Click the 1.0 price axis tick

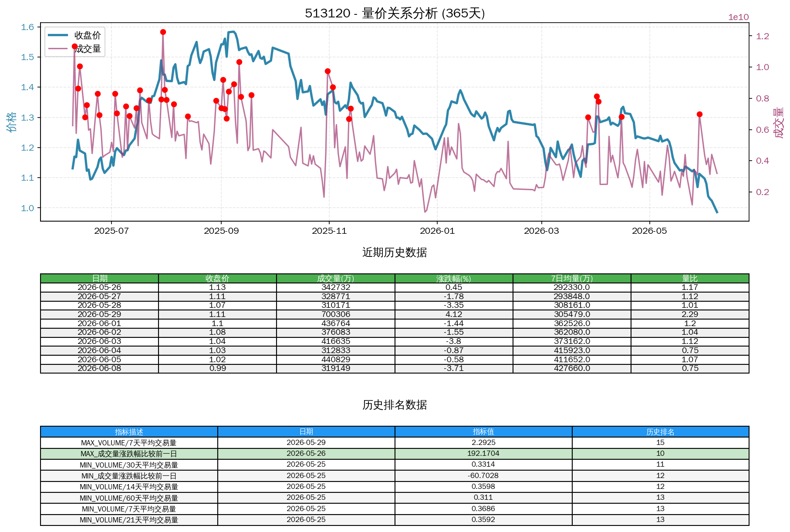[x=27, y=208]
